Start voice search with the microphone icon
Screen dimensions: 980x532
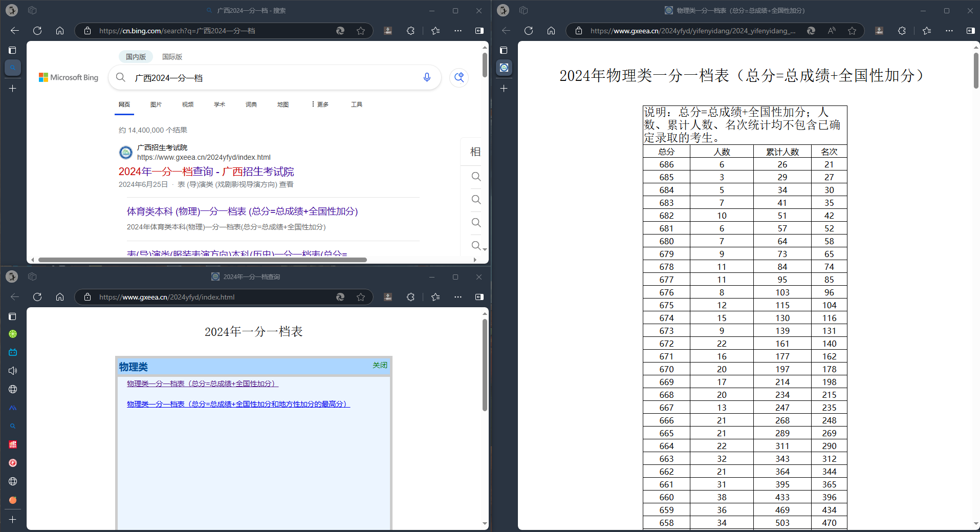tap(426, 77)
